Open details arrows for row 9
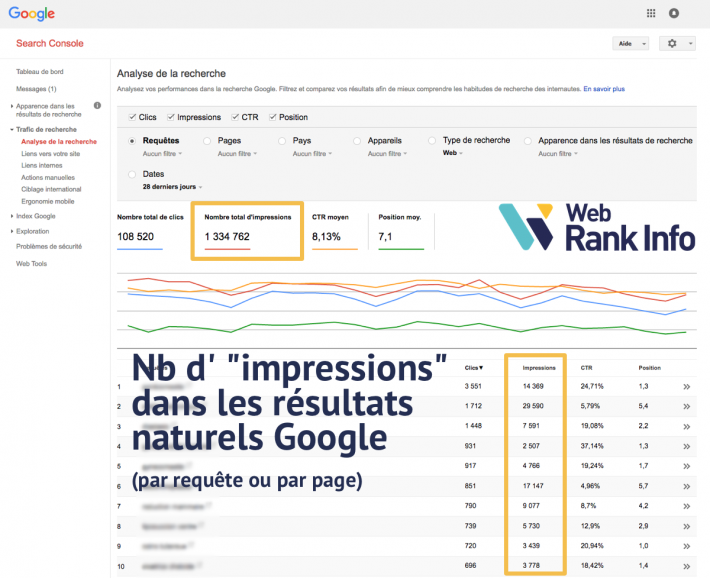The image size is (710, 578). coord(686,546)
